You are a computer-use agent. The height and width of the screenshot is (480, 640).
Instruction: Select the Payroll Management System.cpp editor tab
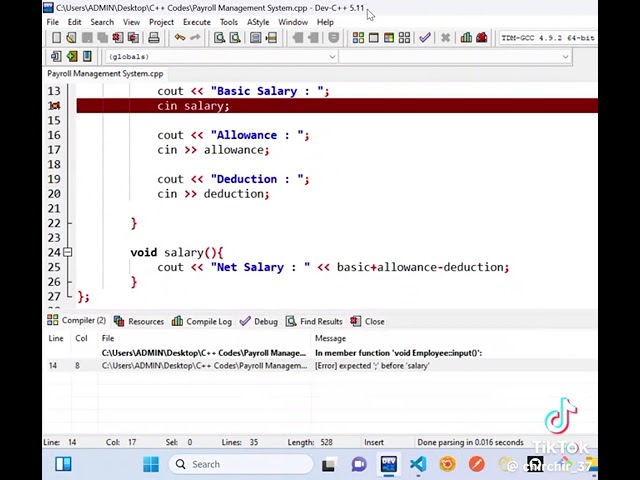[105, 74]
